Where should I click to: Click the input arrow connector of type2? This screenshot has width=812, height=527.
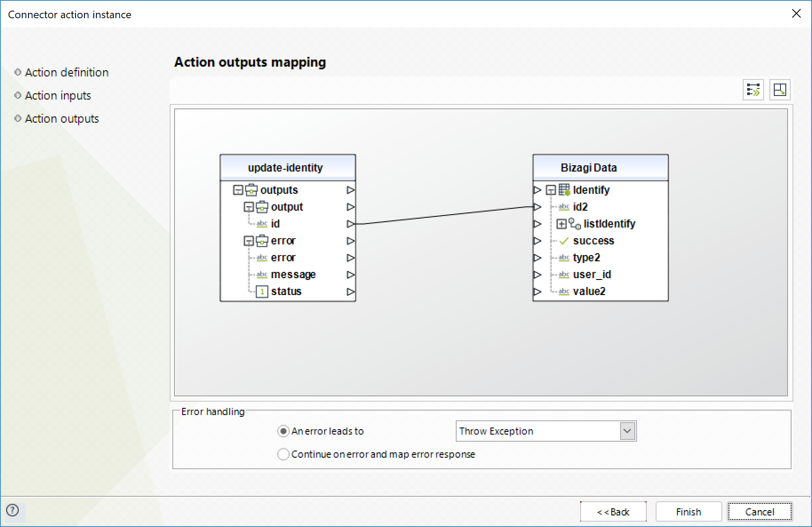(x=537, y=258)
